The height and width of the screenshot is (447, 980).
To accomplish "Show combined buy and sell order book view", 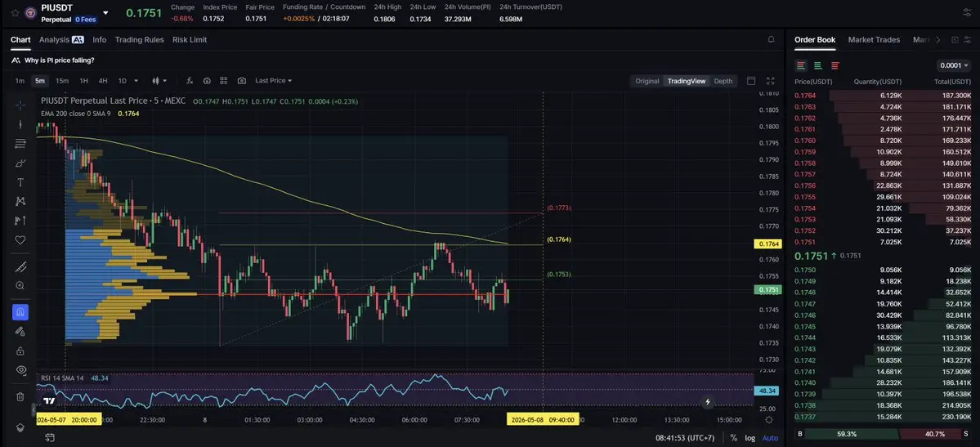I will click(x=801, y=65).
